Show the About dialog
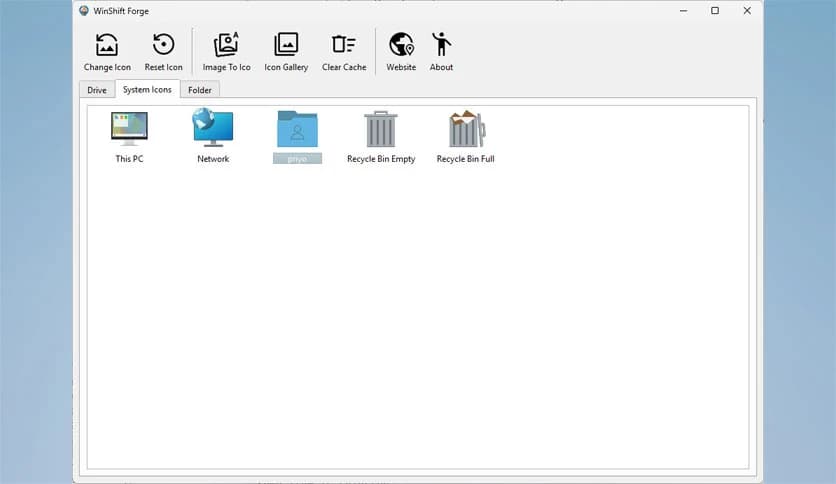 [x=441, y=52]
